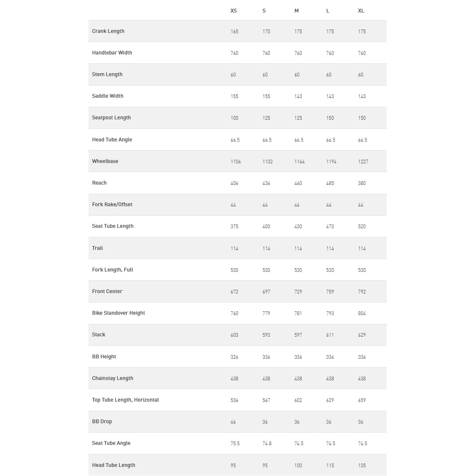The width and height of the screenshot is (476, 476).
Task: Select the XS Stack value 603
Action: pyautogui.click(x=234, y=335)
